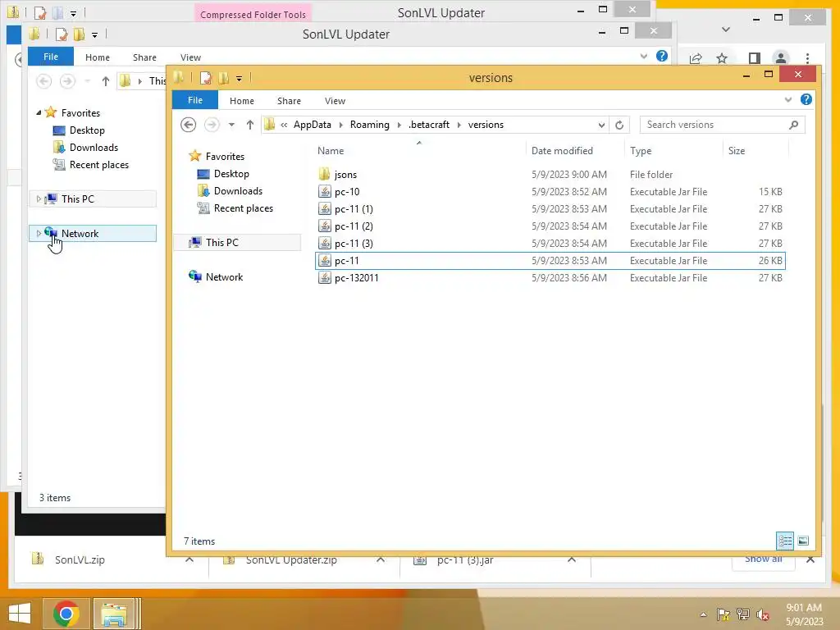Viewport: 840px width, 630px height.
Task: Switch to large icons view in versions window
Action: click(x=803, y=541)
